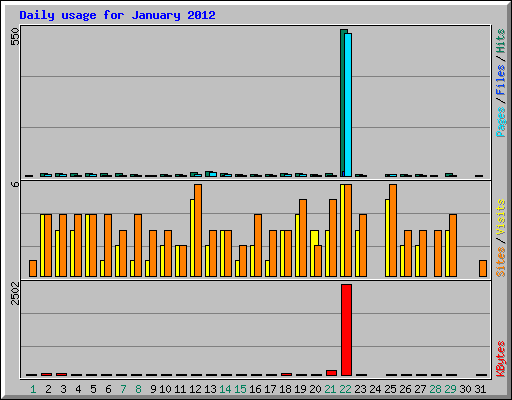This screenshot has width=512, height=400.
Task: Click the orange sites bar for day 23
Action: pos(363,246)
